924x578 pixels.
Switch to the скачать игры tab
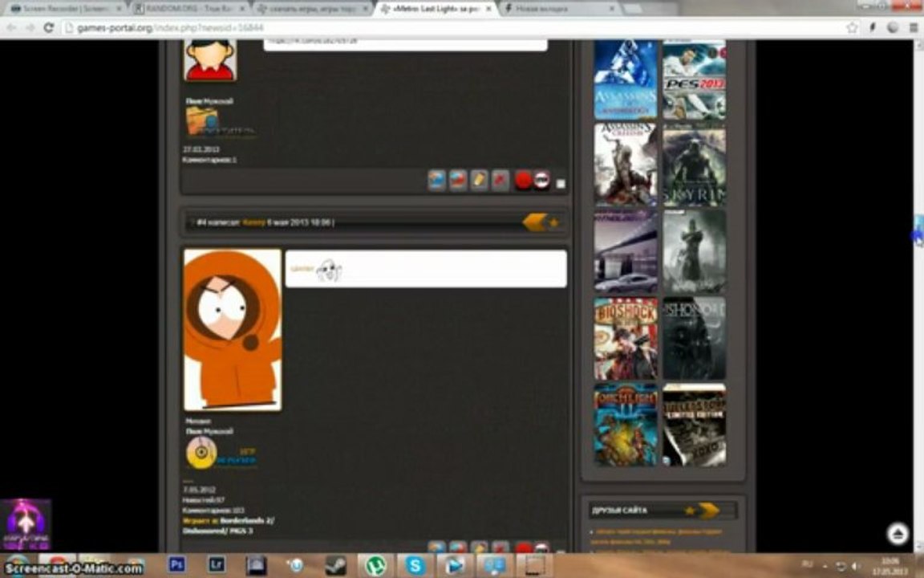point(314,9)
